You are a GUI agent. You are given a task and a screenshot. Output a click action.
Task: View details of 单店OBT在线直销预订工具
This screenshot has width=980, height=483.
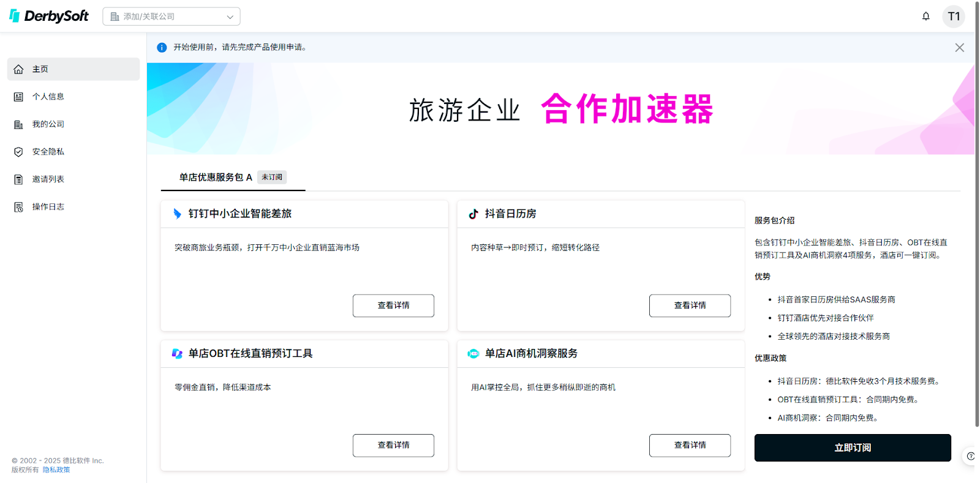point(393,445)
